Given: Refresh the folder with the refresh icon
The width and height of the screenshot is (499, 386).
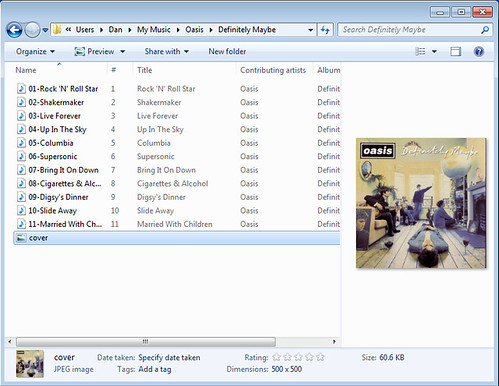Looking at the screenshot, I should point(325,30).
